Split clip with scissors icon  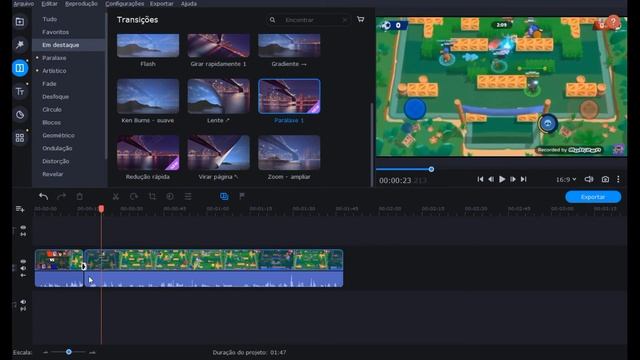coord(116,196)
